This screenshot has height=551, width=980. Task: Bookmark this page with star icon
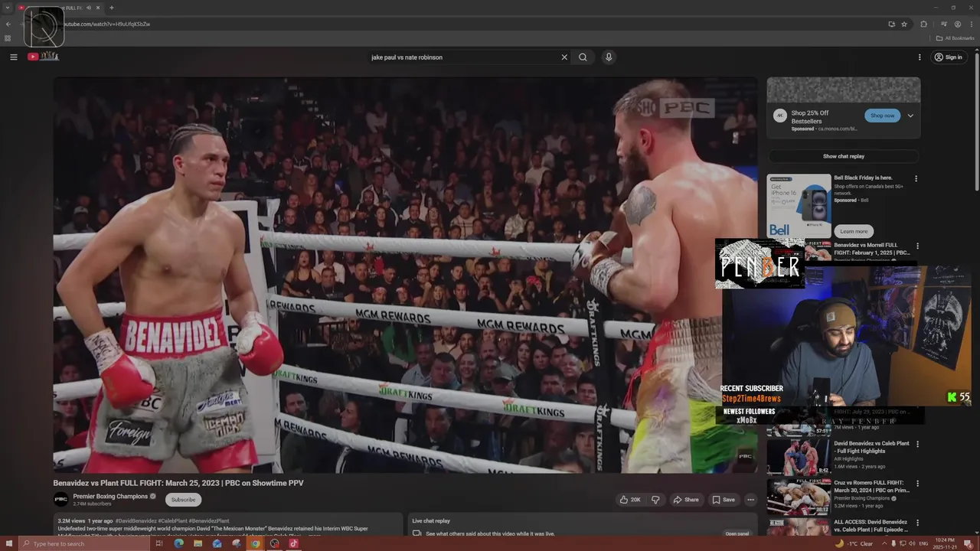[x=904, y=24]
